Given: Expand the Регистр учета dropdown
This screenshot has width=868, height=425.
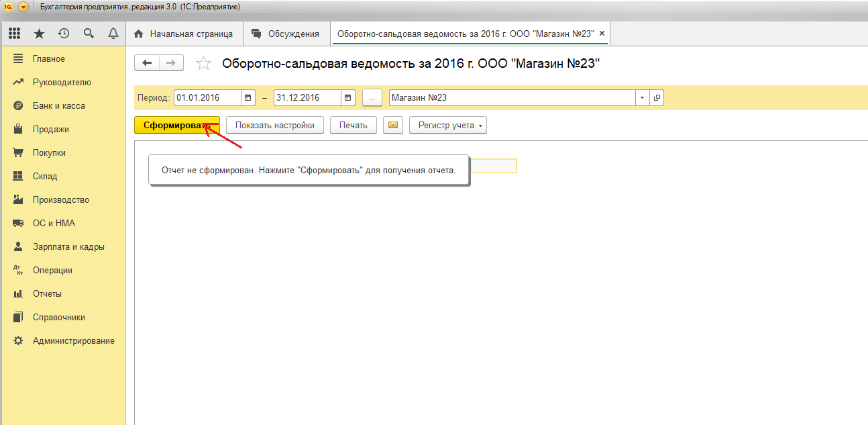Looking at the screenshot, I should (447, 125).
